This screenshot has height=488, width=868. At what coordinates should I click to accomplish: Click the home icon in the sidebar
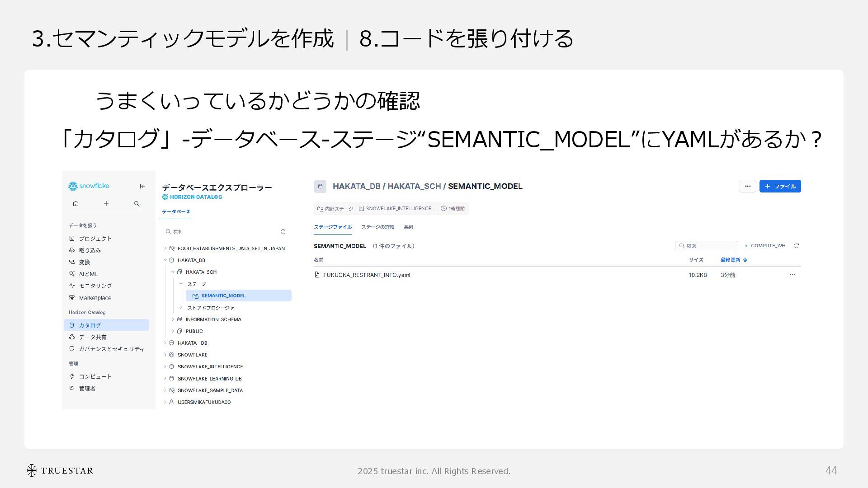[x=76, y=204]
